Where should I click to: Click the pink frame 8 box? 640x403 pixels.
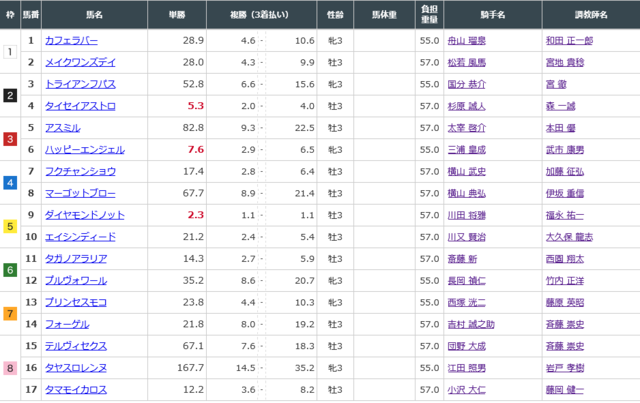pyautogui.click(x=10, y=367)
